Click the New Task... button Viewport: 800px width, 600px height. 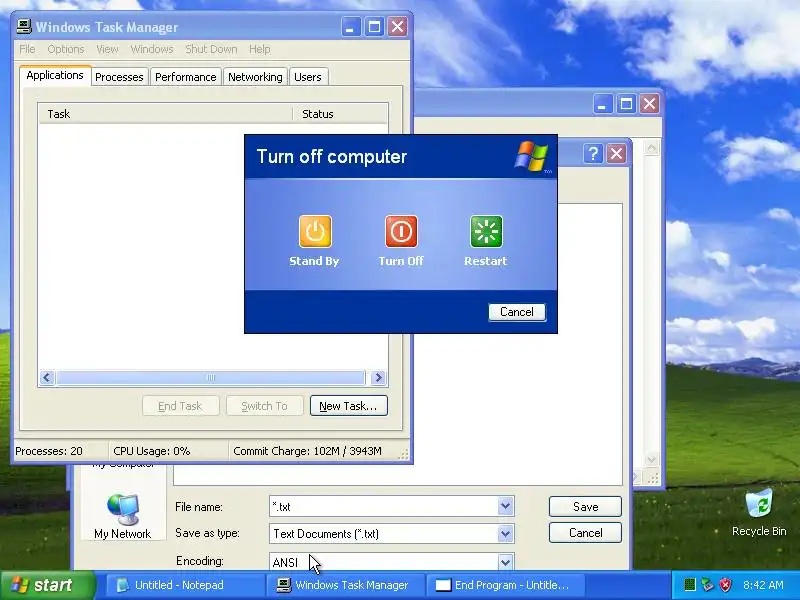click(x=348, y=406)
